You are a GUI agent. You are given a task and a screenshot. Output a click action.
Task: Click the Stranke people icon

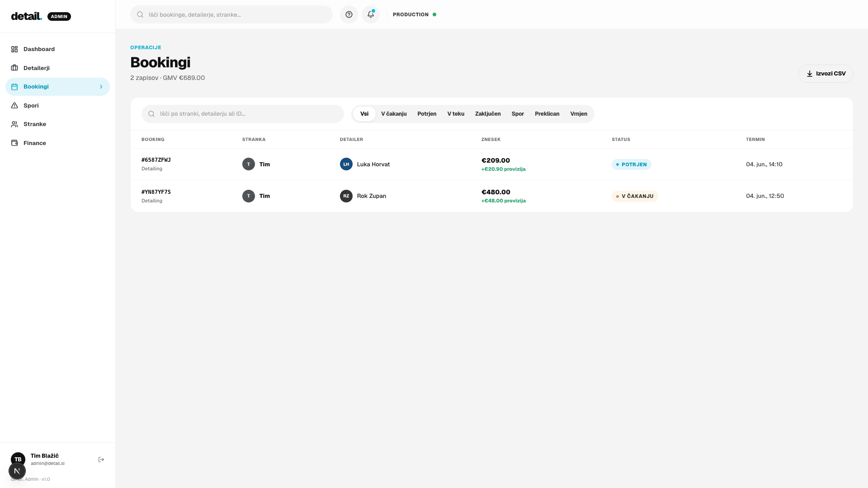14,124
